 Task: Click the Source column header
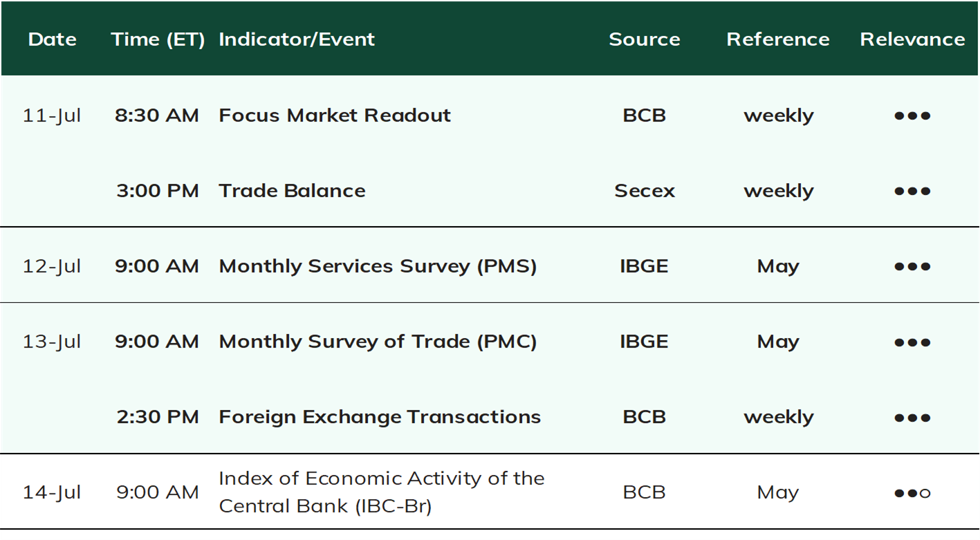tap(645, 39)
